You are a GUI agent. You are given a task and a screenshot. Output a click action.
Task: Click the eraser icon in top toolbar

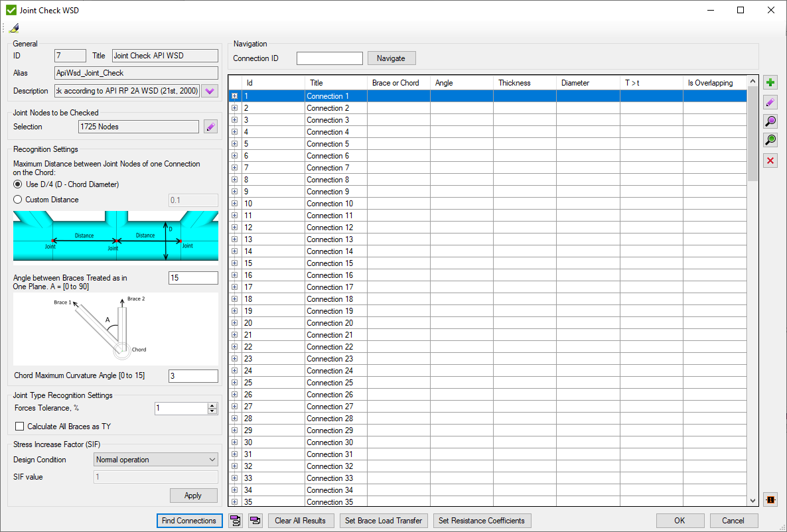14,28
